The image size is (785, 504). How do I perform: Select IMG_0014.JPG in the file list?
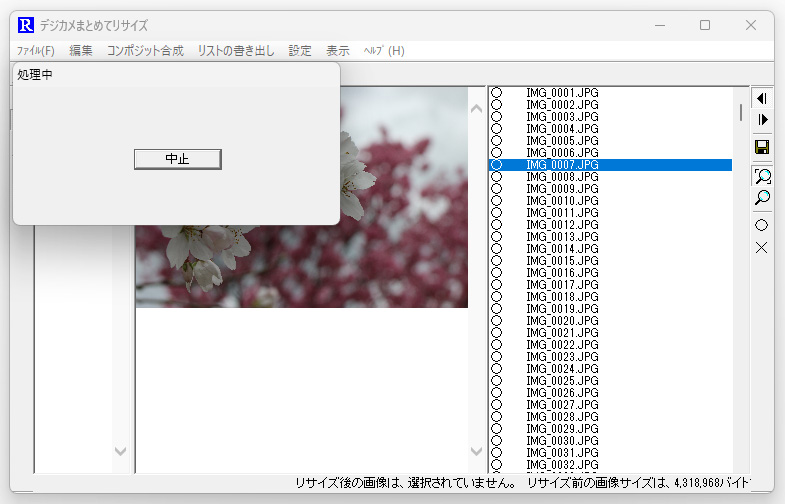610,249
